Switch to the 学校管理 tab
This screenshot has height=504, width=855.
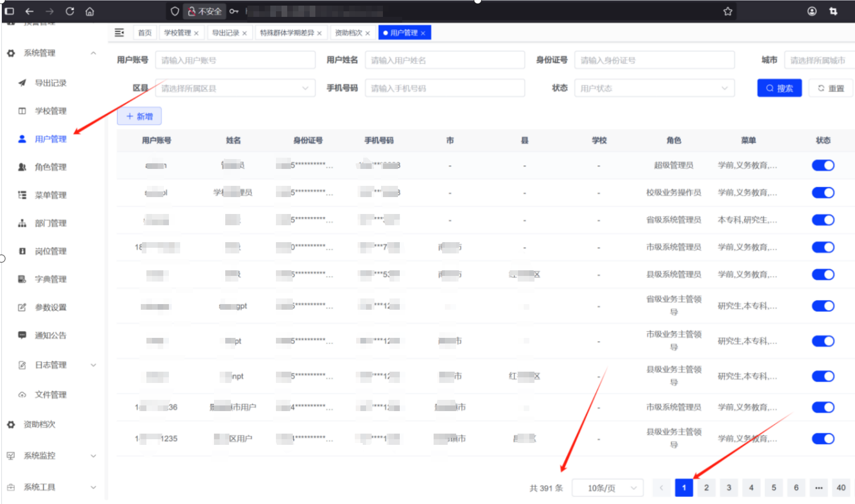181,33
